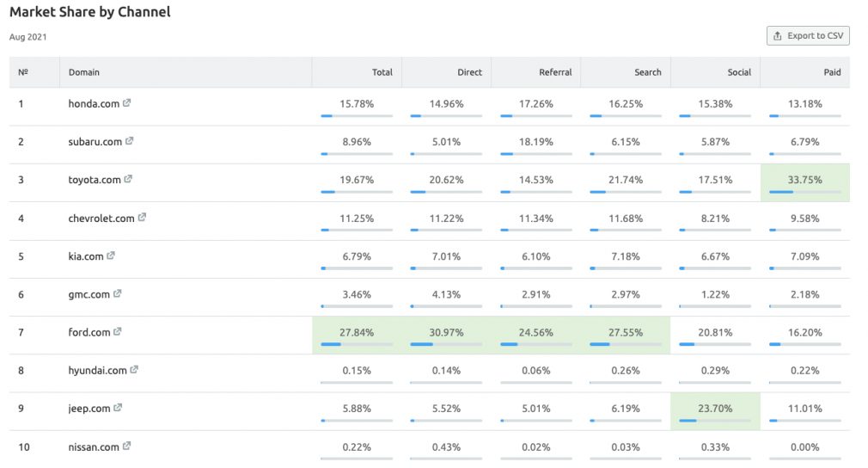Screen dimensions: 868x468
Task: Open kia.com external link icon
Action: (111, 256)
